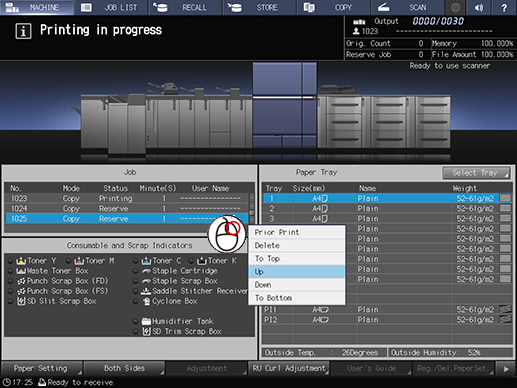Show more bottom options with right arrow
This screenshot has height=388, width=517.
point(506,369)
